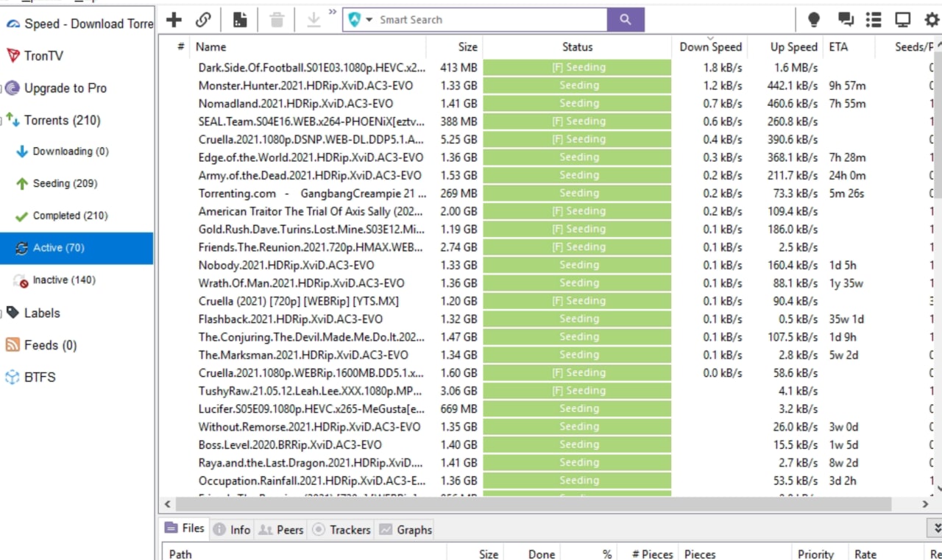The width and height of the screenshot is (942, 560).
Task: Click Seeding status bar of Occupation.Rainfall.2021
Action: (578, 481)
